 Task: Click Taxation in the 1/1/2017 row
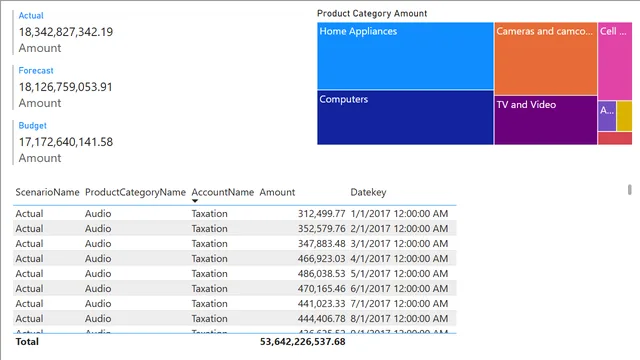209,213
